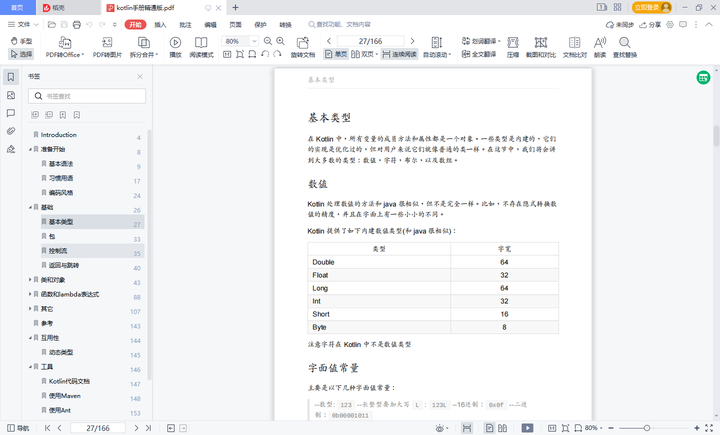Switch to double page view (双页)

pyautogui.click(x=364, y=54)
